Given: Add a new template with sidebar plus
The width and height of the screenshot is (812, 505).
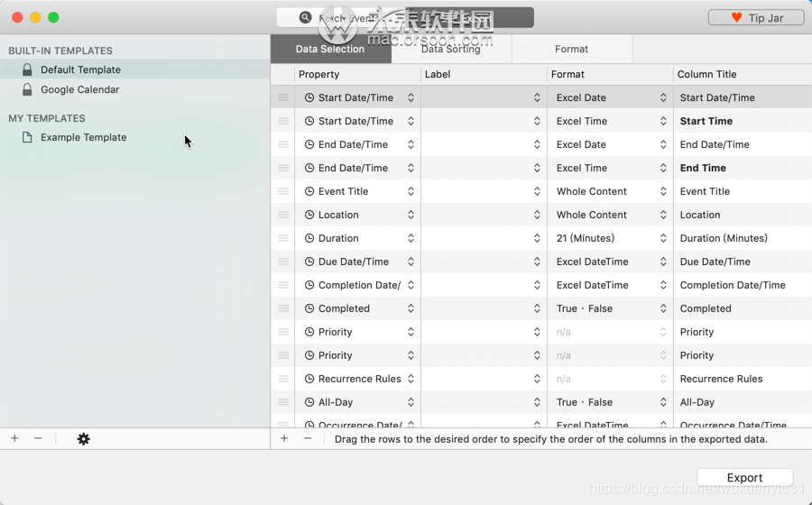Looking at the screenshot, I should tap(14, 438).
